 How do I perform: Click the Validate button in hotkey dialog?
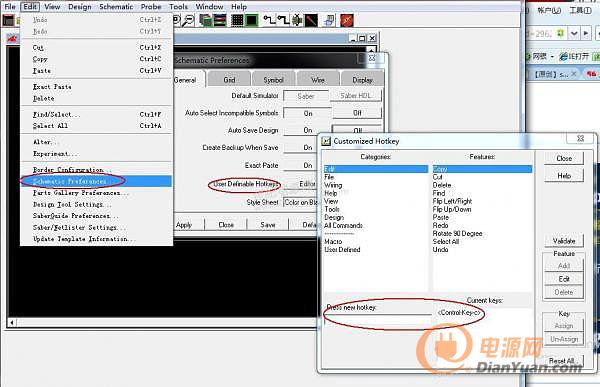click(x=564, y=241)
